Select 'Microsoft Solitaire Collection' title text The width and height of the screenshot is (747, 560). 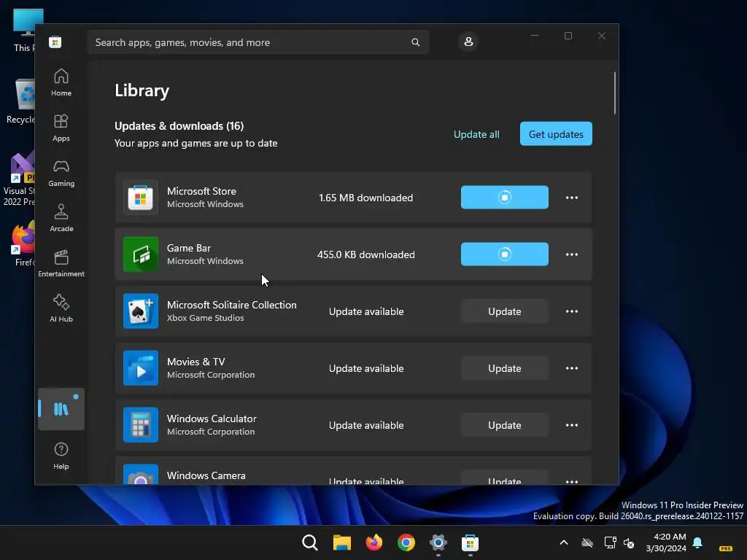231,305
